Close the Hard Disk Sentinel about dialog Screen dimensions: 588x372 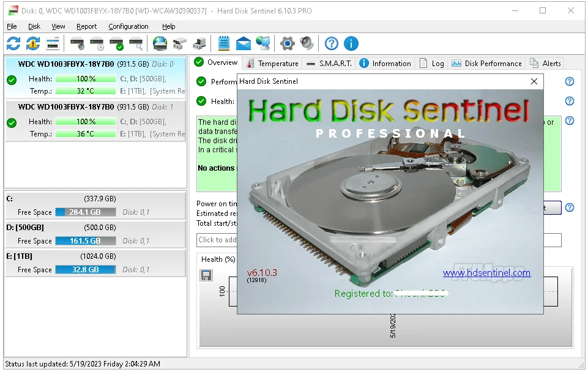click(x=534, y=81)
